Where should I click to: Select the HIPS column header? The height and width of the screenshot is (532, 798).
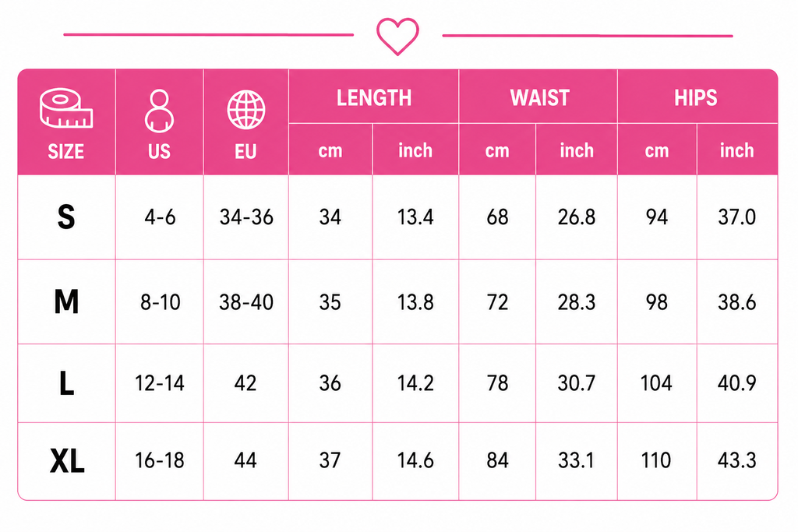pyautogui.click(x=696, y=97)
